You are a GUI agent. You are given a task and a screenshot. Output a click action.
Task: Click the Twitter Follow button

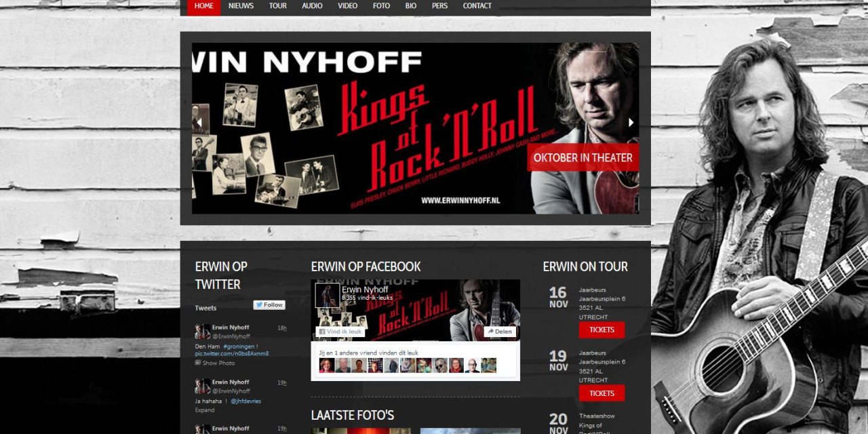point(269,305)
